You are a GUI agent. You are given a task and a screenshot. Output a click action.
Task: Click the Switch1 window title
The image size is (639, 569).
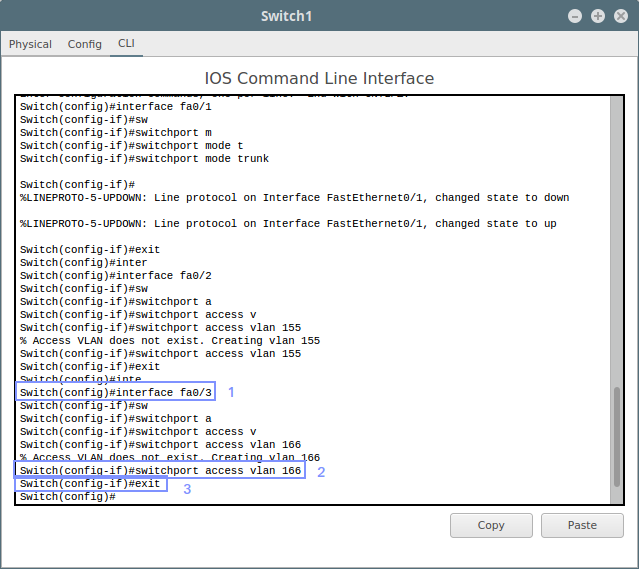[x=286, y=16]
